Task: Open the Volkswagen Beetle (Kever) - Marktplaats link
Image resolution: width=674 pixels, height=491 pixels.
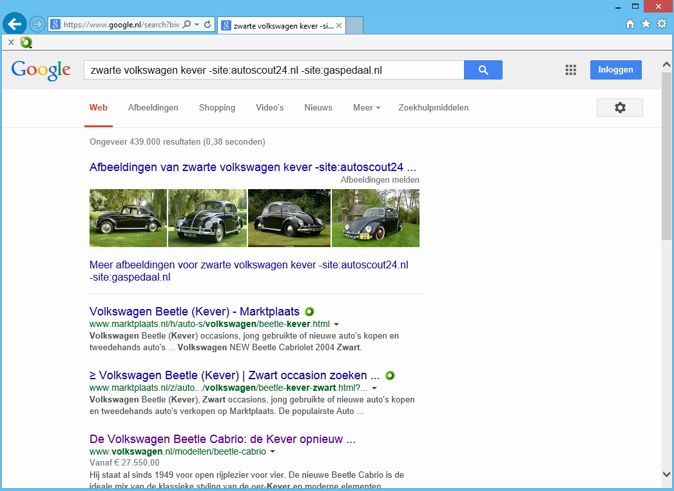Action: (194, 311)
